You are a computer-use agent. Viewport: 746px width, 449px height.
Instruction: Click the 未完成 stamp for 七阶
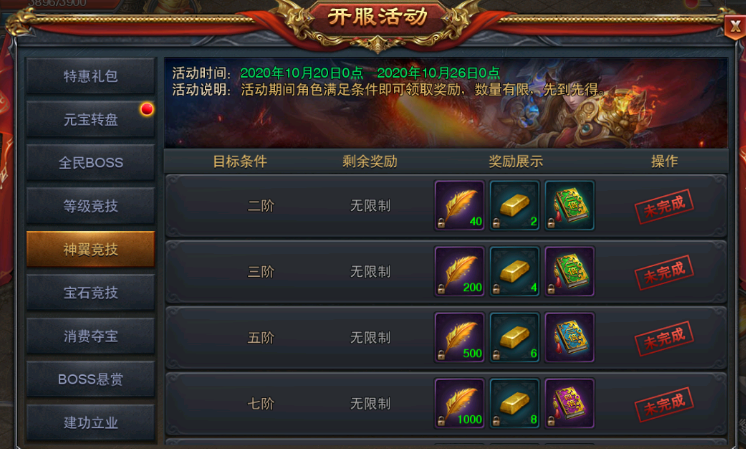click(x=664, y=404)
